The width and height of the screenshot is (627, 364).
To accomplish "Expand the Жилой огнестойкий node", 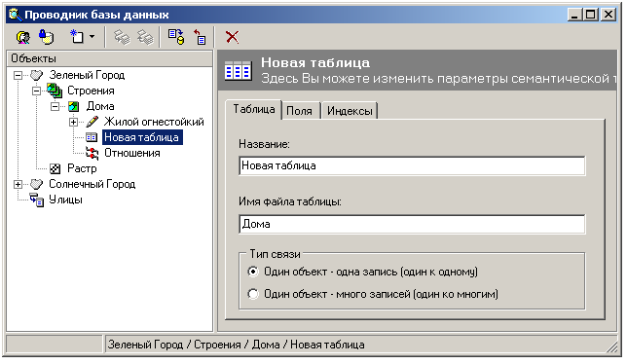I will click(74, 122).
